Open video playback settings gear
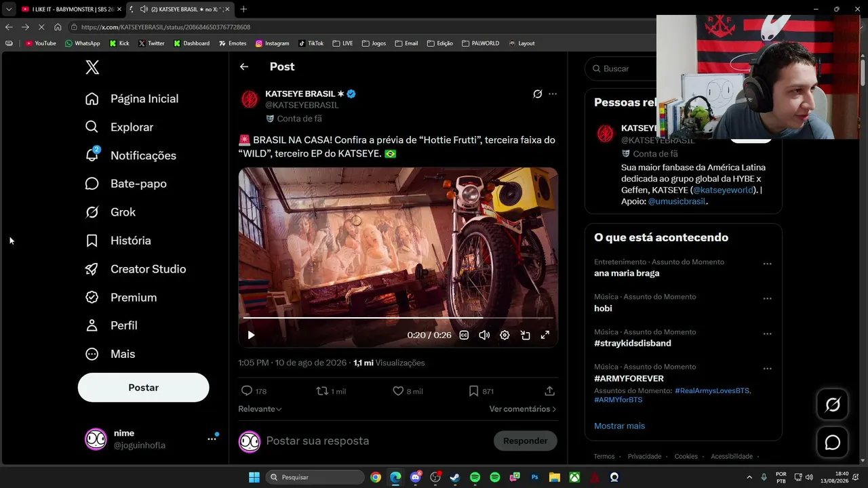The width and height of the screenshot is (868, 488). (x=505, y=335)
